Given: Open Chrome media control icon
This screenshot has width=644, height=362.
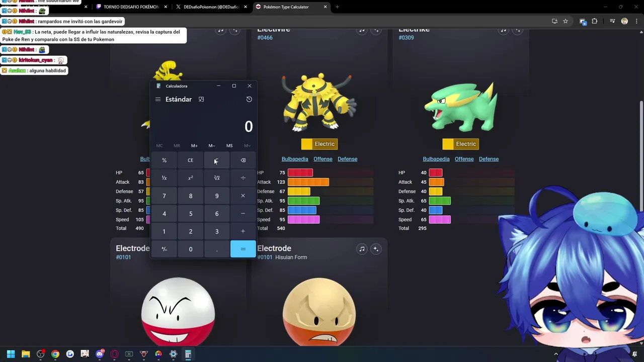Looking at the screenshot, I should [x=612, y=21].
